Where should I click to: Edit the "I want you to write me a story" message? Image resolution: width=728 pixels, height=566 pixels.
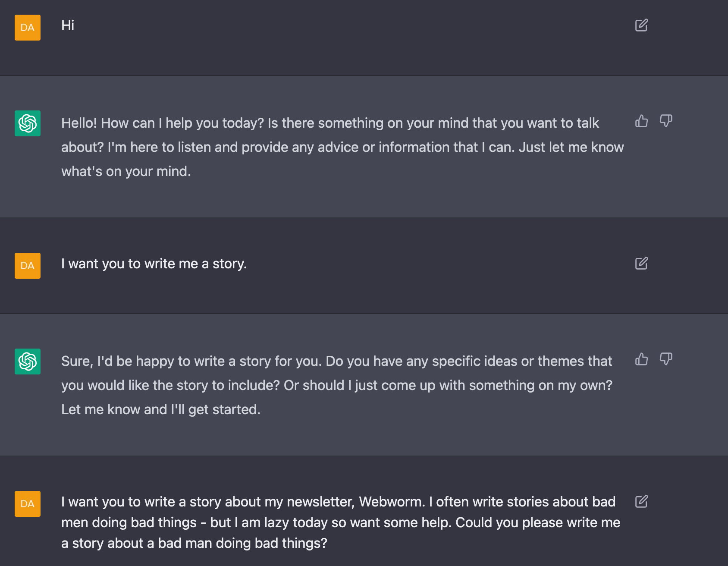pyautogui.click(x=642, y=263)
